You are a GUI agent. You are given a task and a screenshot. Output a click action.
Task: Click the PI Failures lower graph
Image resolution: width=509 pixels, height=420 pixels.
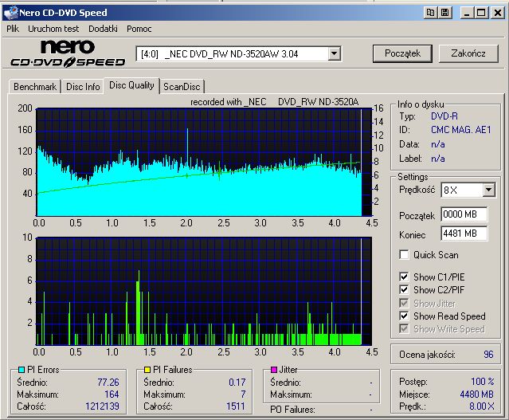[204, 291]
